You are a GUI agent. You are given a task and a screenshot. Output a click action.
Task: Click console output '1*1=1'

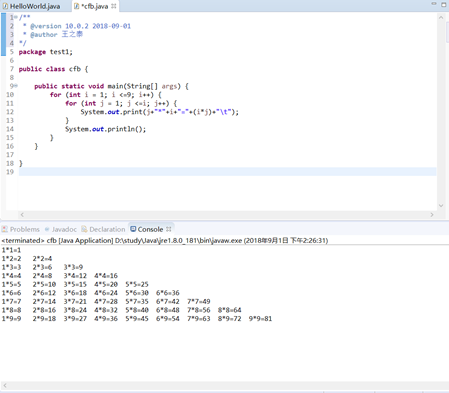[11, 250]
